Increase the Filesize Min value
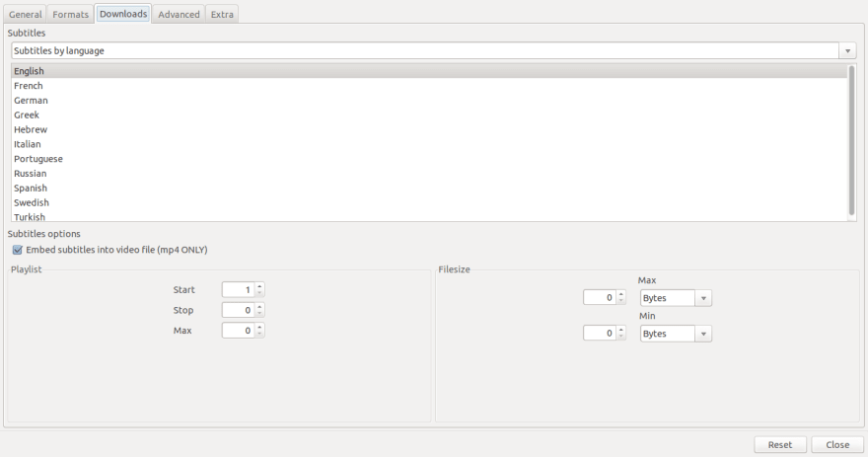The image size is (868, 457). pos(621,330)
